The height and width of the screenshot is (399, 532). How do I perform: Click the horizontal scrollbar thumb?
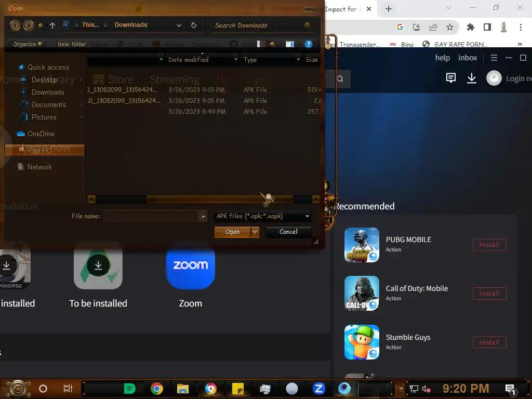[220, 199]
